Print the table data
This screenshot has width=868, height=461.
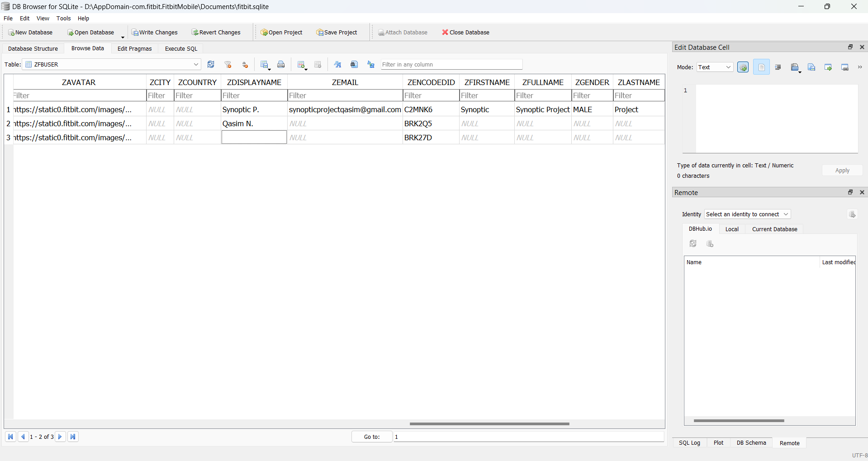tap(281, 65)
